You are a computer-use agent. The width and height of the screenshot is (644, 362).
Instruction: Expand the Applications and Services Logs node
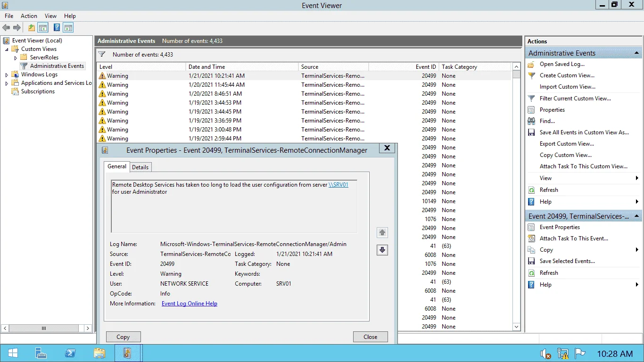[7, 83]
